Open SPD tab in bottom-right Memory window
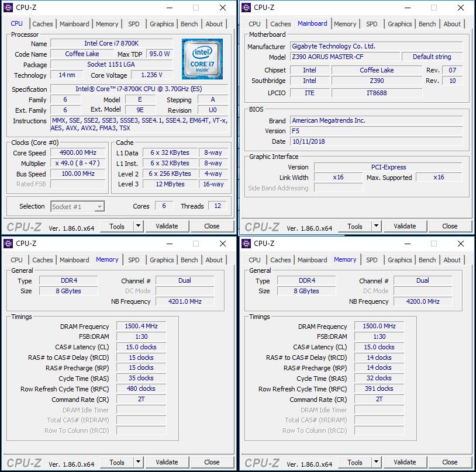This screenshot has width=476, height=472. click(371, 260)
